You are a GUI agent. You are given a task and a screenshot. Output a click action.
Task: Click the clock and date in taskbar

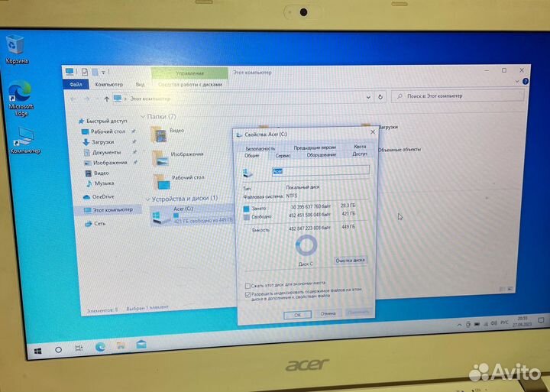coord(522,321)
